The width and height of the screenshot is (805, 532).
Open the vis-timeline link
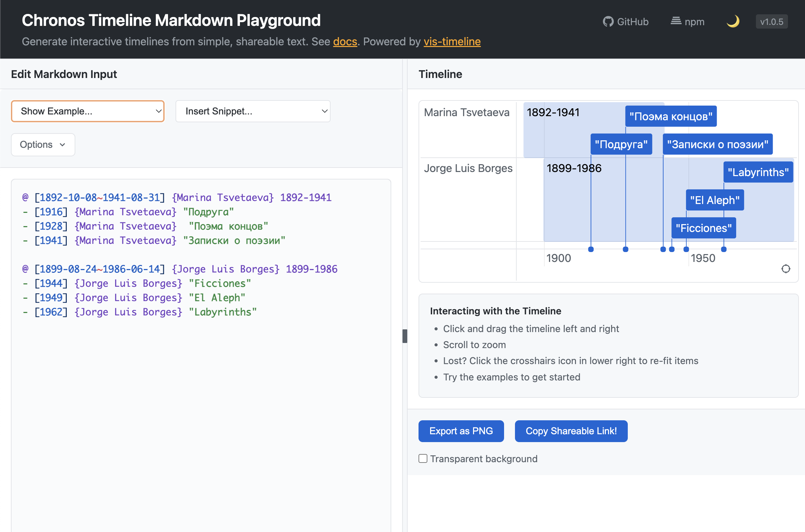(x=452, y=42)
